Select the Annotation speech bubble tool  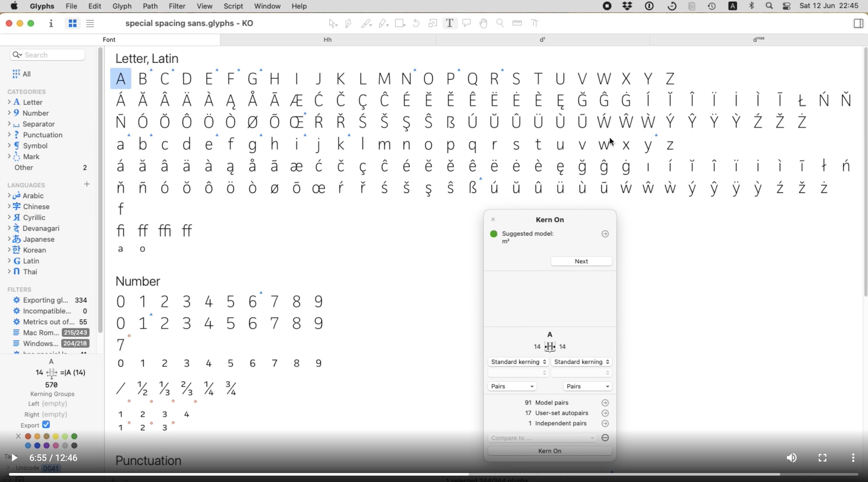coord(467,23)
